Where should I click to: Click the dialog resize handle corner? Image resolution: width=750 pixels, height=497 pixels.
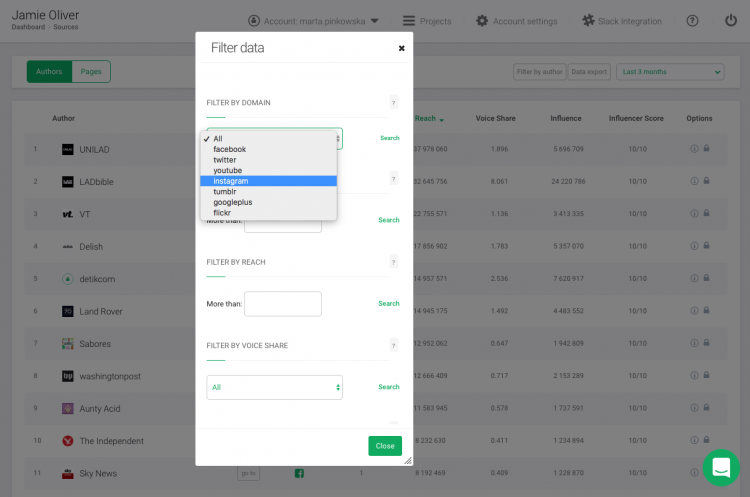coord(408,461)
